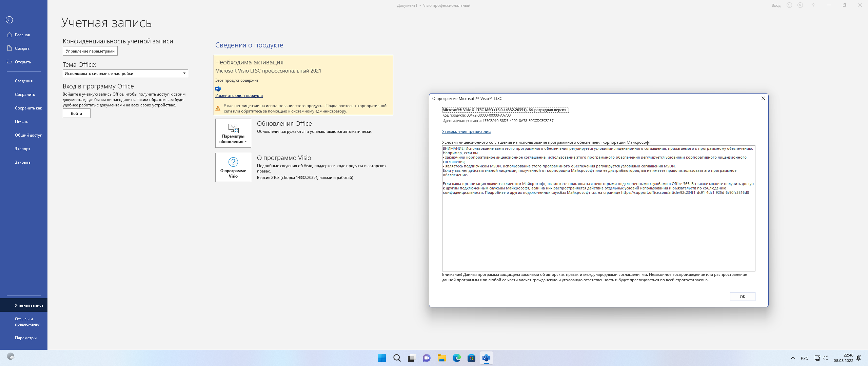Image resolution: width=868 pixels, height=366 pixels.
Task: Close the О программе Visio dialog
Action: (x=763, y=98)
